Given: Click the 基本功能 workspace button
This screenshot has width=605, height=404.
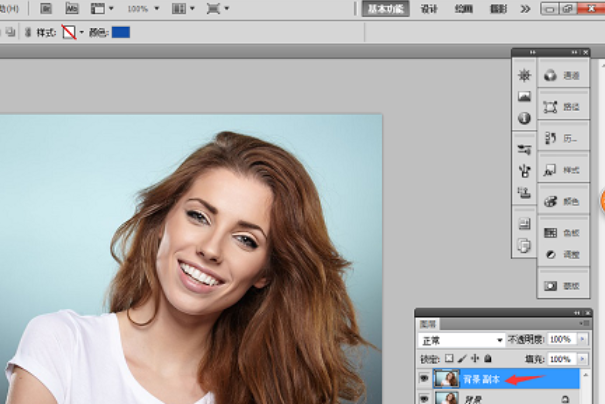Looking at the screenshot, I should 384,9.
